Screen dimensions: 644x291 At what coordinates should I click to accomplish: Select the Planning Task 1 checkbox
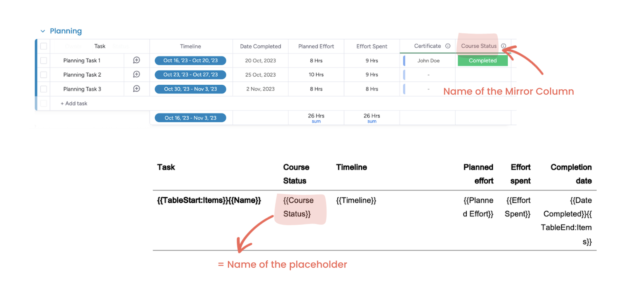click(44, 60)
